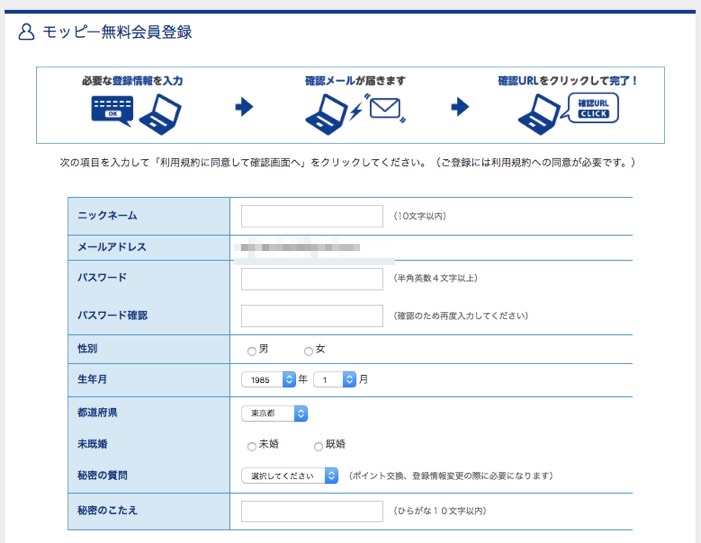701x543 pixels.
Task: Click the 秘密の質問 row label
Action: click(102, 475)
